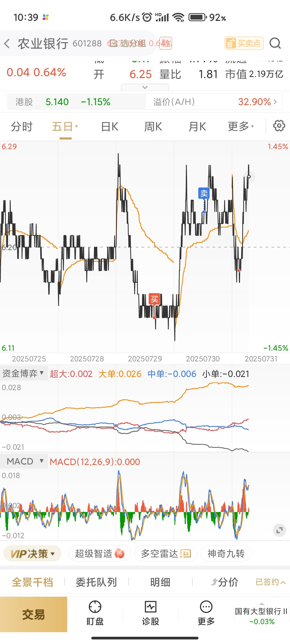Tap the 0.04 0.64% price change
The width and height of the screenshot is (290, 644).
36,72
